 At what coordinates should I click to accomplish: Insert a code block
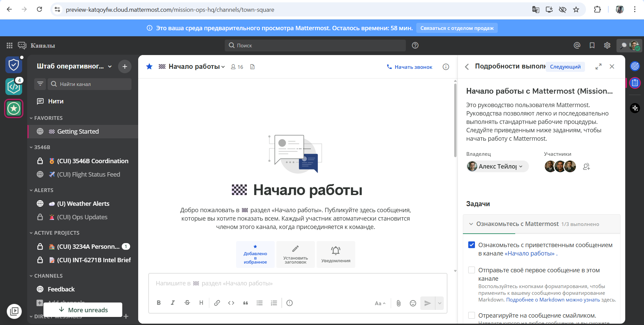[x=231, y=303]
